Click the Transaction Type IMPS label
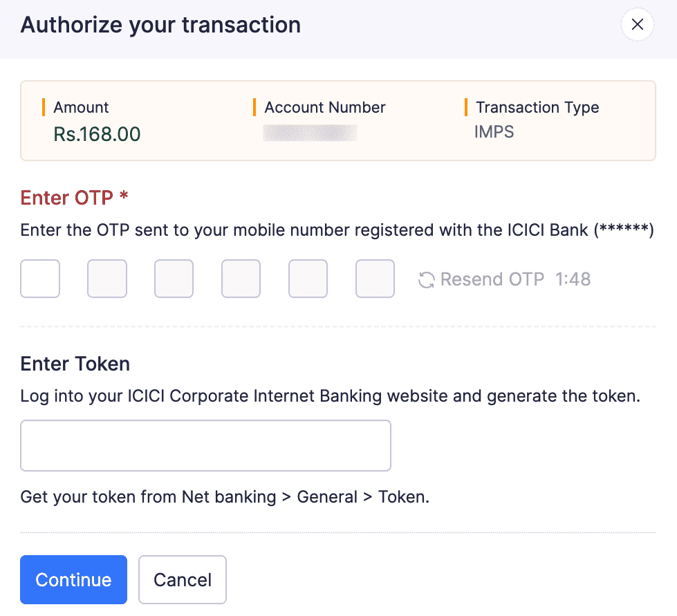Image resolution: width=677 pixels, height=616 pixels. point(493,131)
